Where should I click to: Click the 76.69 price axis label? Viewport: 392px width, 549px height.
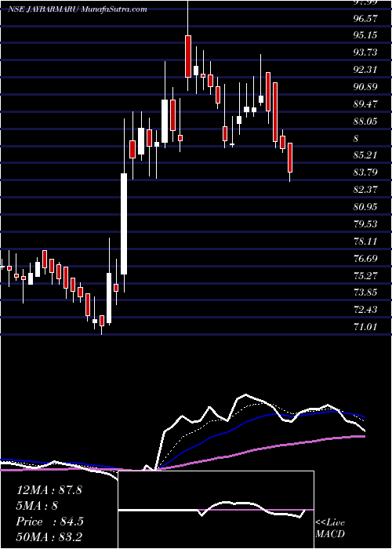coord(365,259)
